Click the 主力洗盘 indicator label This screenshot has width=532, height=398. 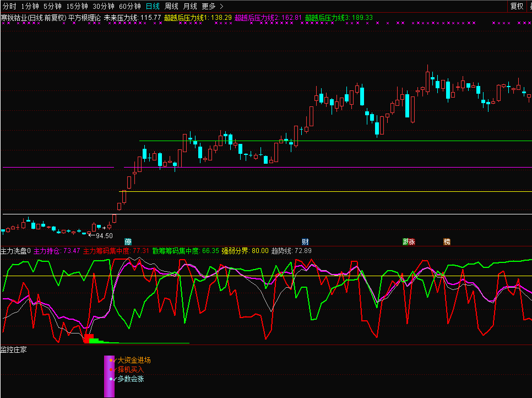pyautogui.click(x=13, y=251)
